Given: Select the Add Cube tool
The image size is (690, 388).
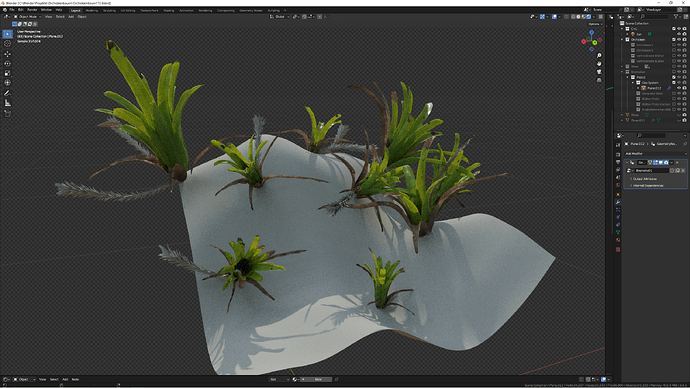Looking at the screenshot, I should pyautogui.click(x=7, y=113).
